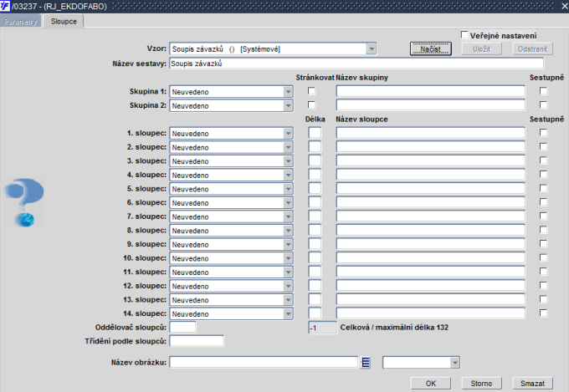569x392 pixels.
Task: Click the Třídění podle sloupců field
Action: click(197, 341)
